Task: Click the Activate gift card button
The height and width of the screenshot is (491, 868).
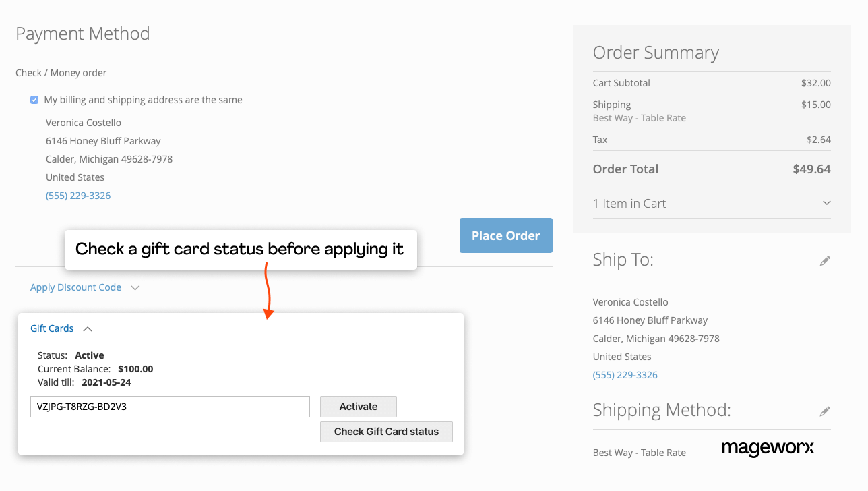Action: click(x=358, y=407)
